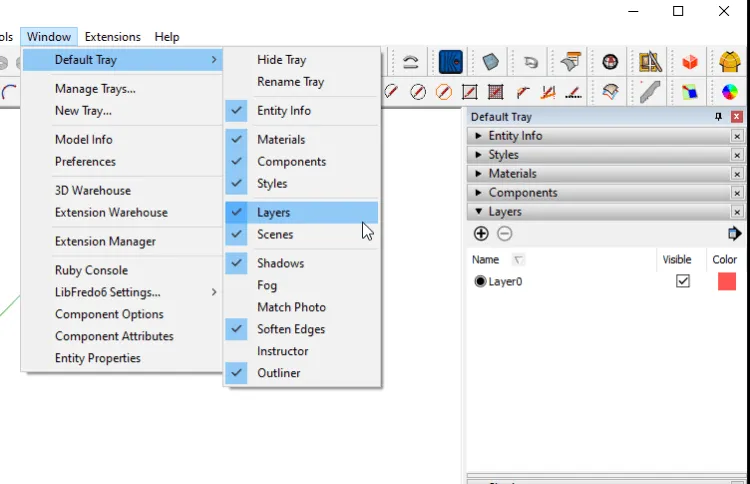Uncheck Soften Edges in the tray submenu

(x=302, y=329)
